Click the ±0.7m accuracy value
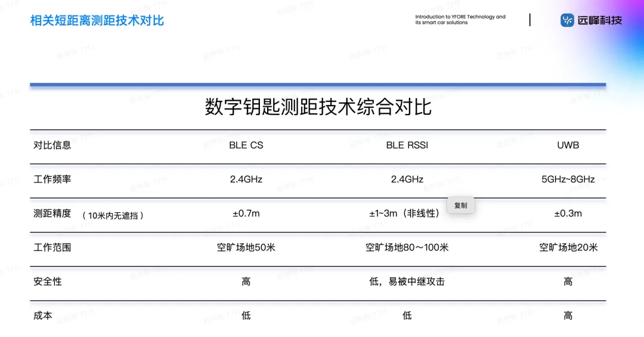 point(246,214)
